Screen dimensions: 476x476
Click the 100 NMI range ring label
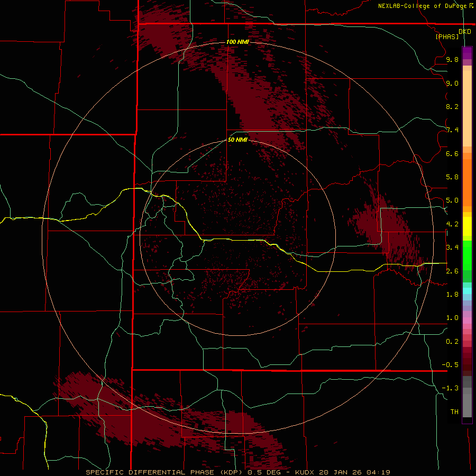point(237,42)
